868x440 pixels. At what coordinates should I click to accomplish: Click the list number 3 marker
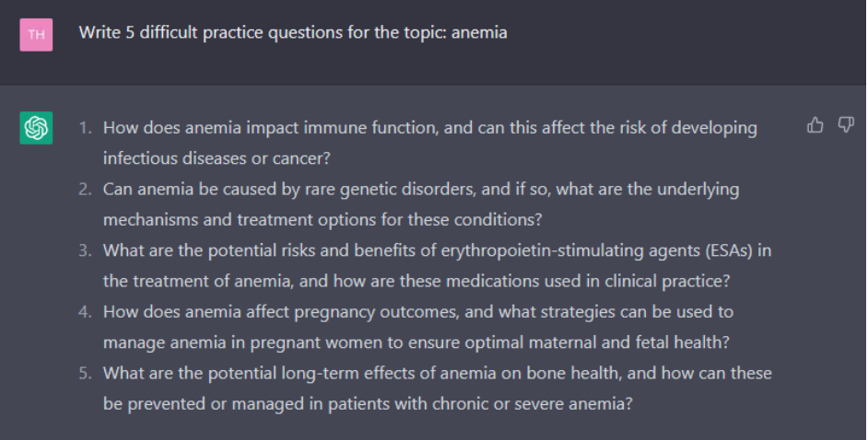[85, 251]
